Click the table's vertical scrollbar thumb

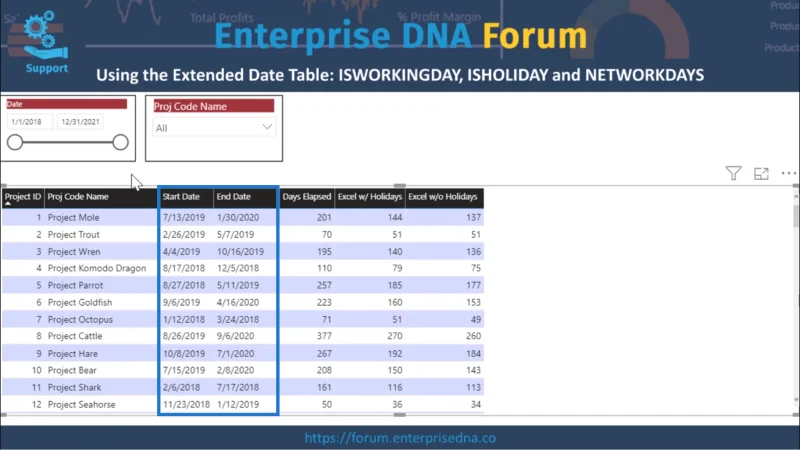[796, 215]
